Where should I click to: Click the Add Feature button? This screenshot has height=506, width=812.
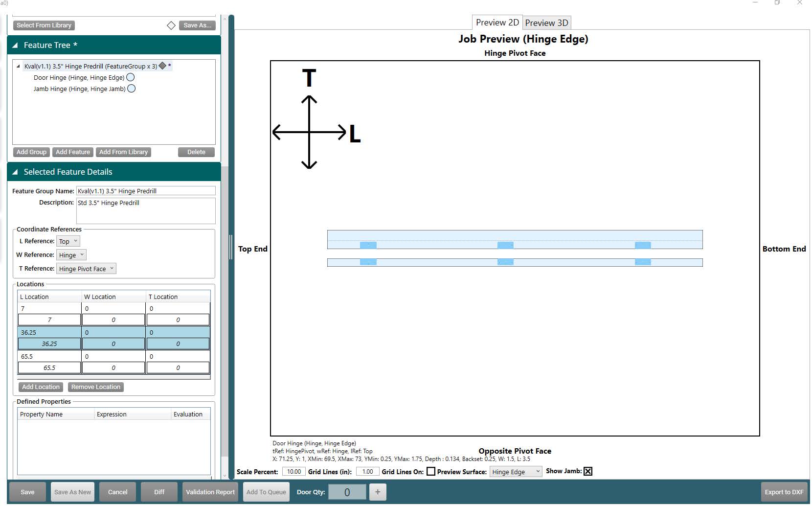click(73, 152)
